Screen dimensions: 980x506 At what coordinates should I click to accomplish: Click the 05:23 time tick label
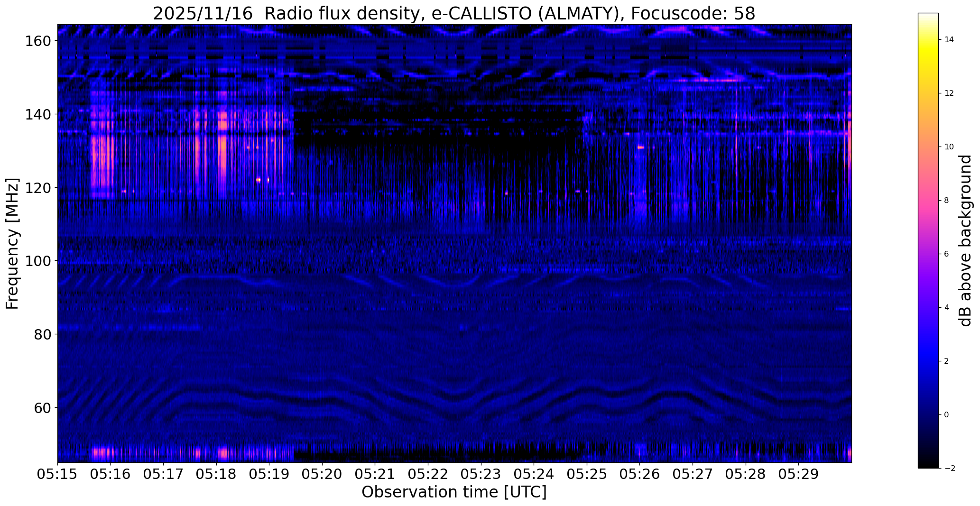click(x=481, y=474)
